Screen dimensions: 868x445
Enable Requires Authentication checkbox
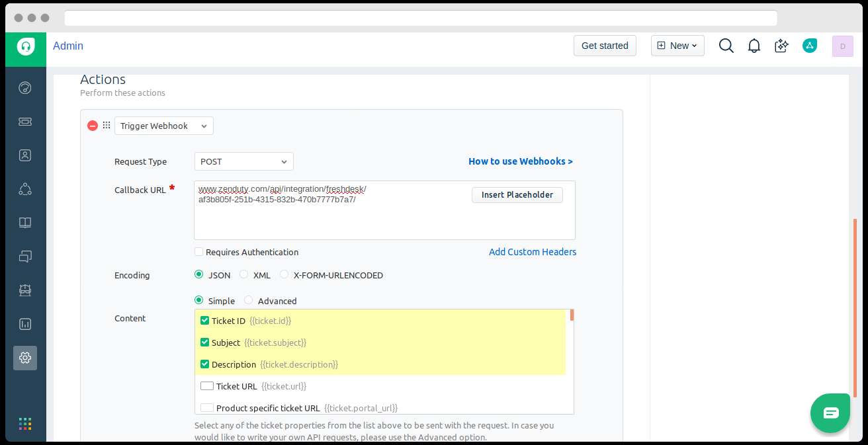pos(198,252)
